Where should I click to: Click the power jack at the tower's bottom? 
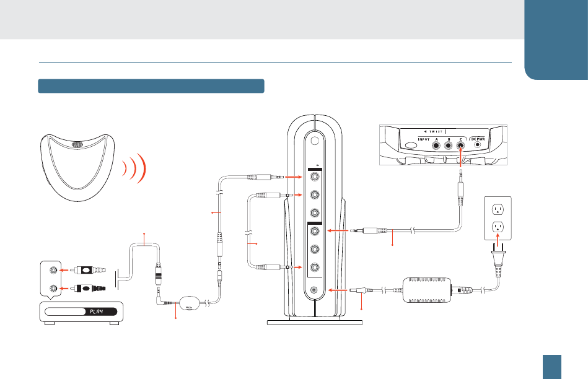pyautogui.click(x=314, y=290)
